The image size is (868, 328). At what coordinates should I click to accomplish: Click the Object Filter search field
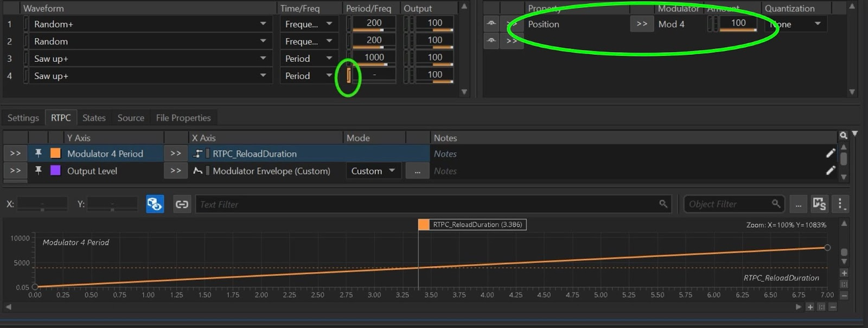(727, 204)
